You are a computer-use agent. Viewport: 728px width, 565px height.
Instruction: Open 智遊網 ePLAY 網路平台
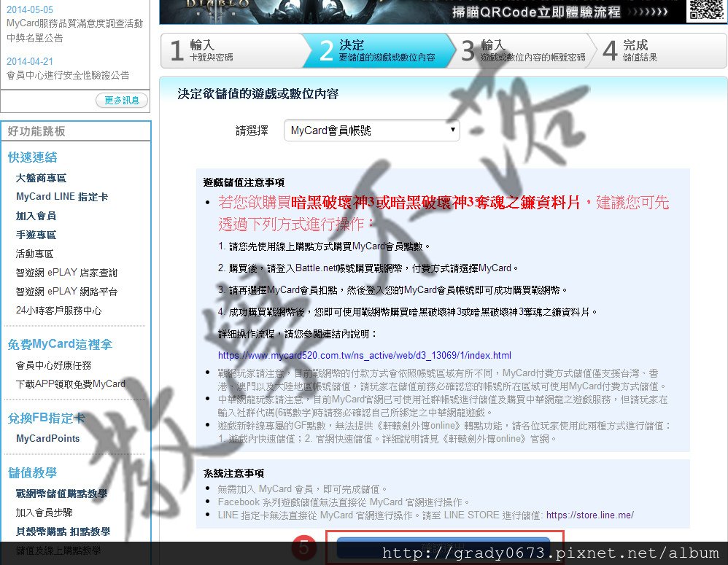pyautogui.click(x=66, y=292)
